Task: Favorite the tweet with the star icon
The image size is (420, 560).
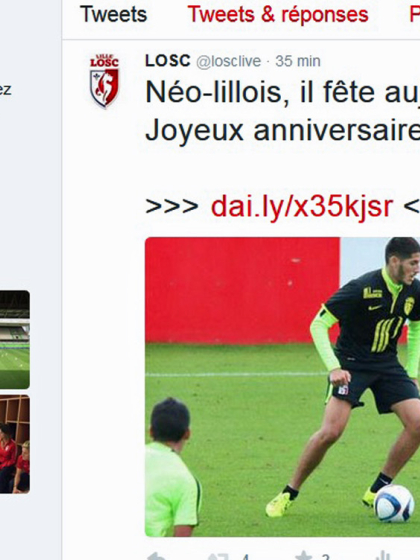Action: pyautogui.click(x=304, y=556)
